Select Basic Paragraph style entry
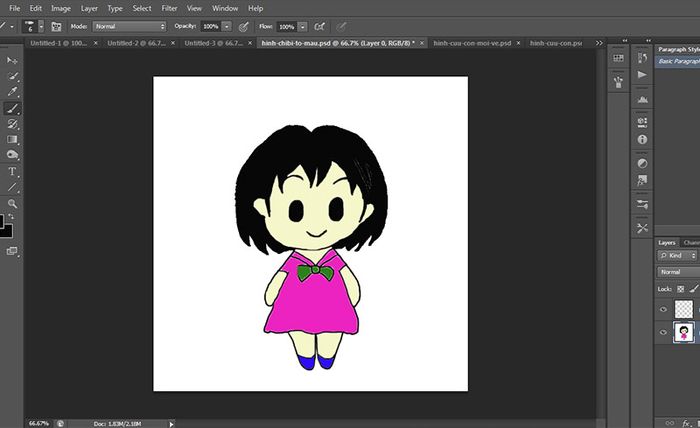The width and height of the screenshot is (700, 428). [678, 61]
